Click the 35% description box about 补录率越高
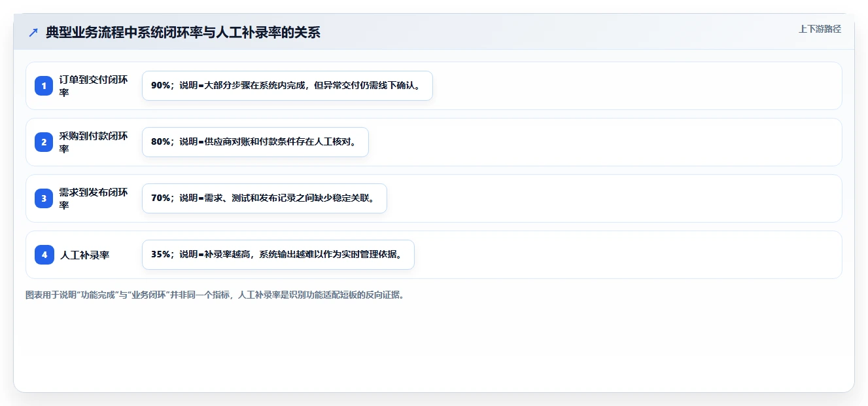This screenshot has width=868, height=406. (x=278, y=255)
